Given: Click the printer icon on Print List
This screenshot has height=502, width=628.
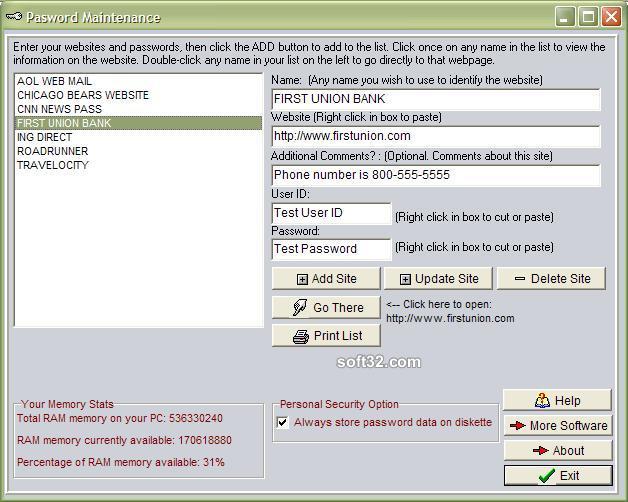Looking at the screenshot, I should tap(301, 337).
